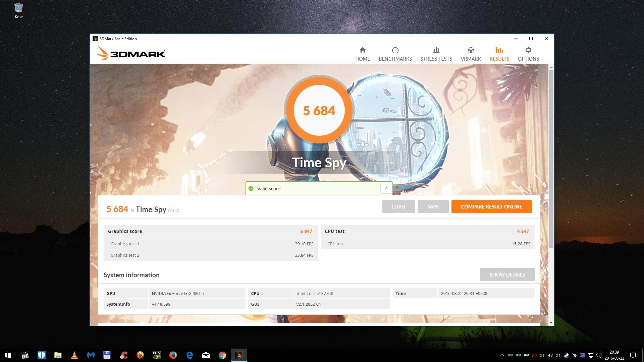
Task: Select the Results tab
Action: 499,54
